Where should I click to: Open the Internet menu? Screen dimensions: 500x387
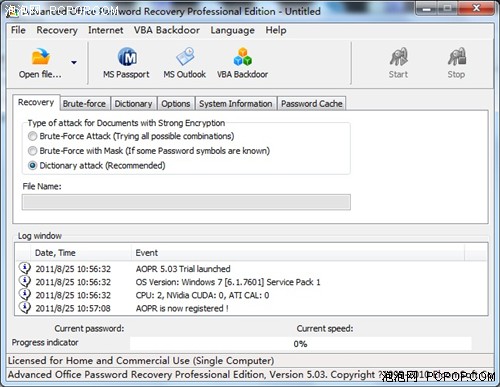pyautogui.click(x=105, y=30)
